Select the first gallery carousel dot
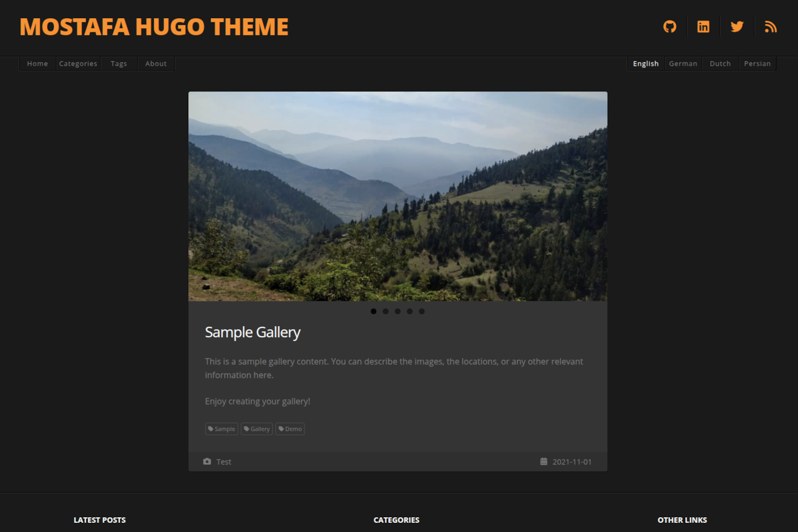 373,311
